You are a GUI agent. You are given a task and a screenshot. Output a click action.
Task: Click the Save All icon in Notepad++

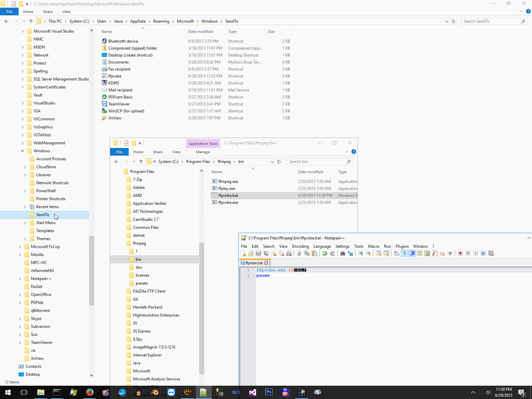[266, 253]
